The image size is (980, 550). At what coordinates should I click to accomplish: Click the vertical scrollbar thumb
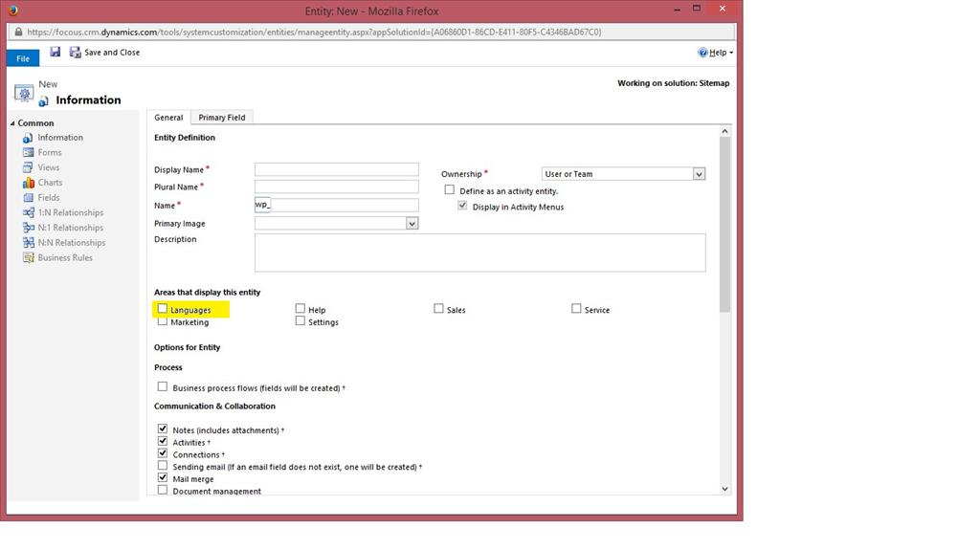pos(725,225)
